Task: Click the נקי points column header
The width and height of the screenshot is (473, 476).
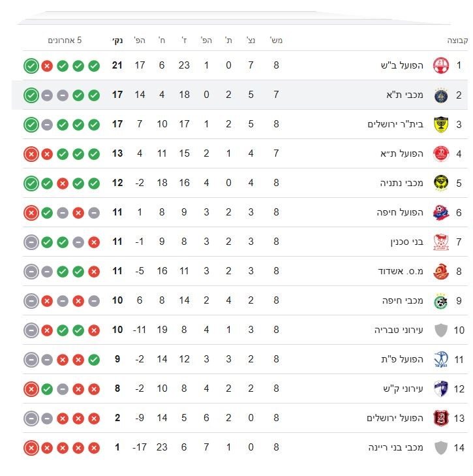Action: click(x=117, y=40)
